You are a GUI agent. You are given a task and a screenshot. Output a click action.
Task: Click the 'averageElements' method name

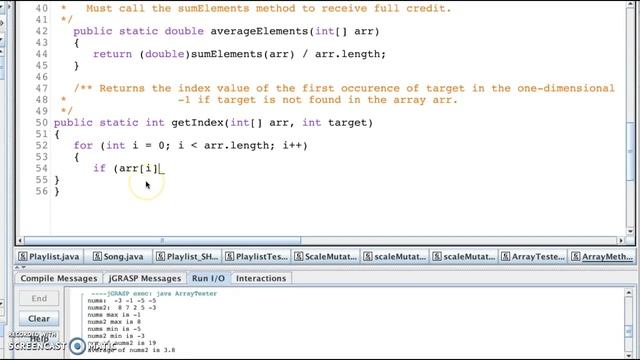coord(259,31)
